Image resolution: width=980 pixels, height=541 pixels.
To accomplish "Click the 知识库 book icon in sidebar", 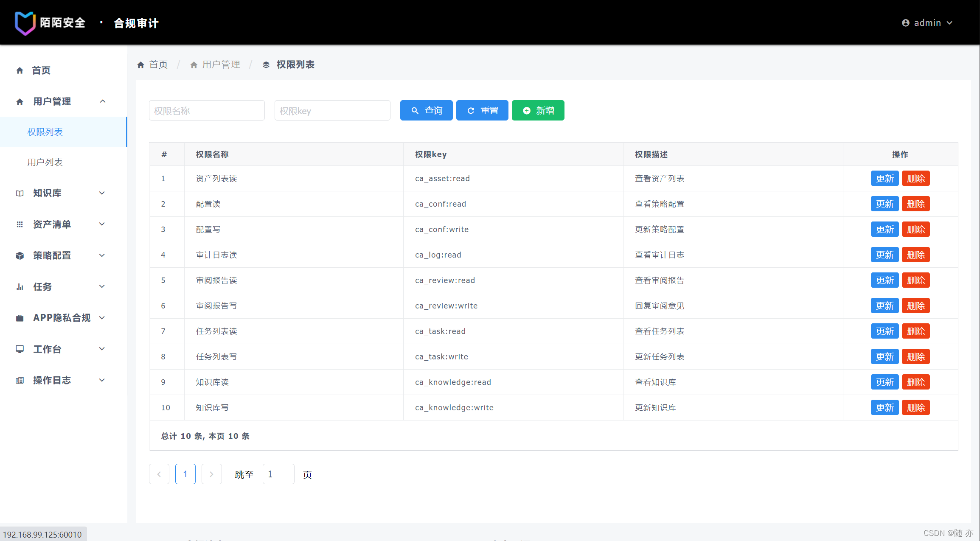I will click(x=20, y=193).
